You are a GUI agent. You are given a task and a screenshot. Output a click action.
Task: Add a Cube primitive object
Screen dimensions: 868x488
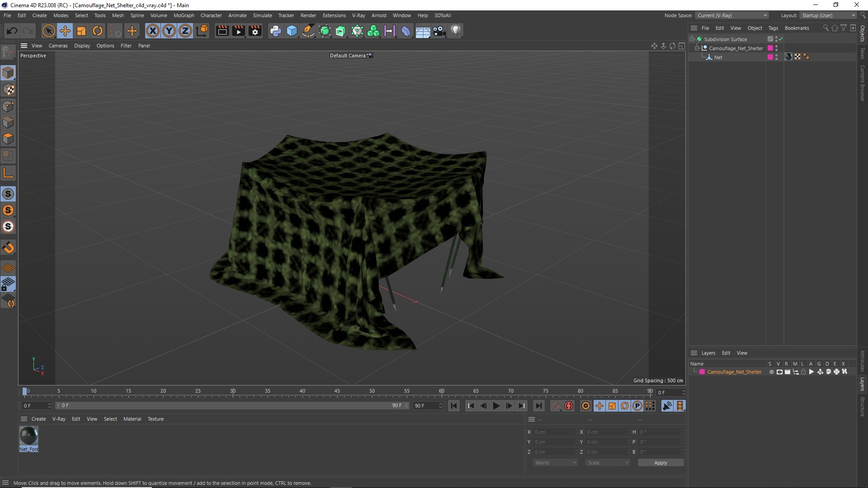(292, 31)
